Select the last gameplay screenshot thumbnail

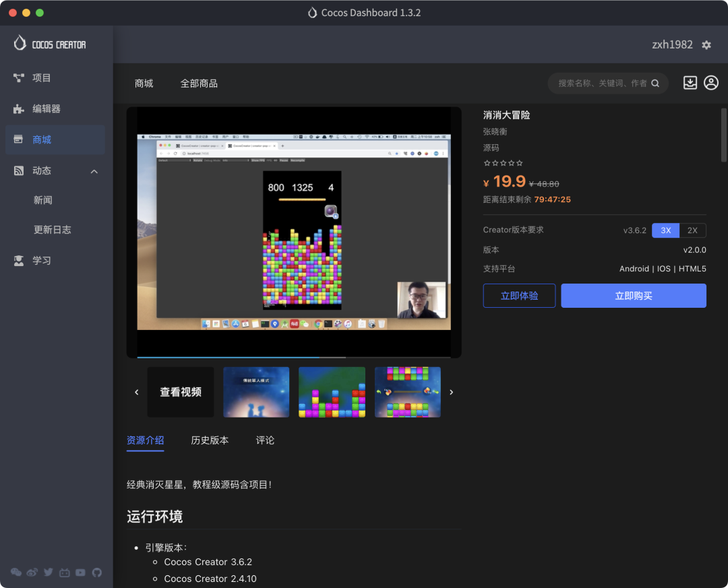click(408, 392)
